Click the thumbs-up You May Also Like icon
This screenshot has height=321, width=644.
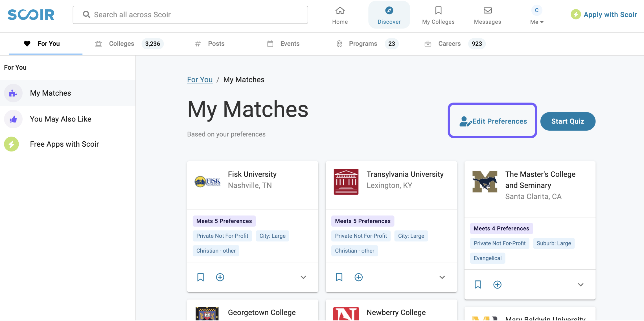click(x=13, y=119)
